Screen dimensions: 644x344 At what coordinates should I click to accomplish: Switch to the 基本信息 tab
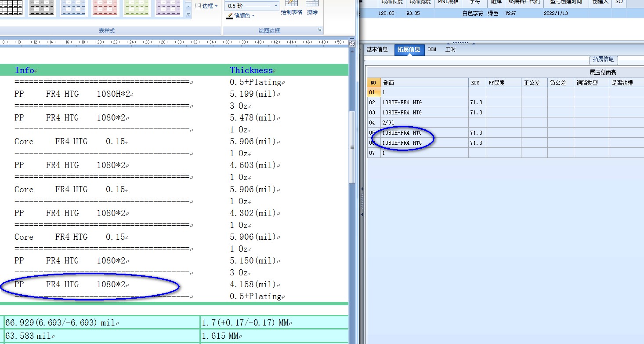377,49
